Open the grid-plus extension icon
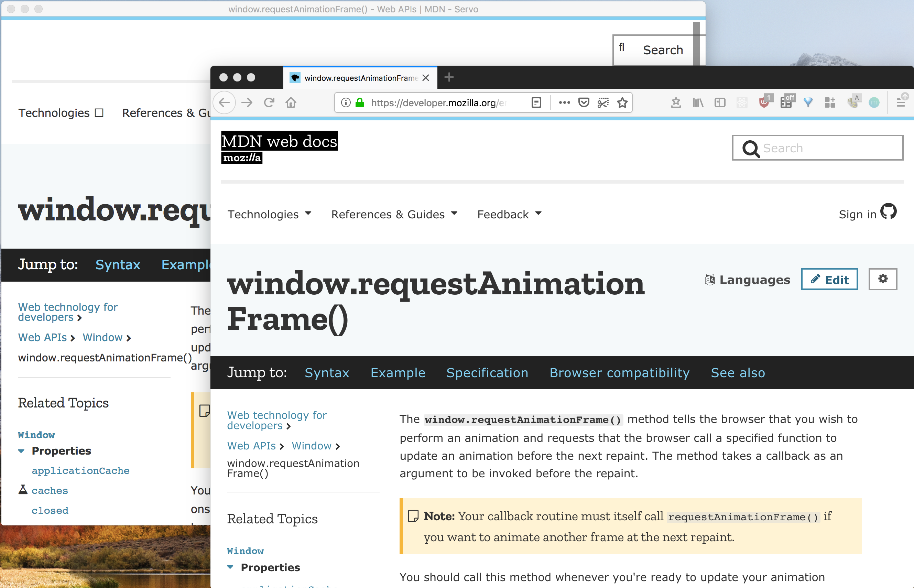The height and width of the screenshot is (588, 914). tap(830, 102)
